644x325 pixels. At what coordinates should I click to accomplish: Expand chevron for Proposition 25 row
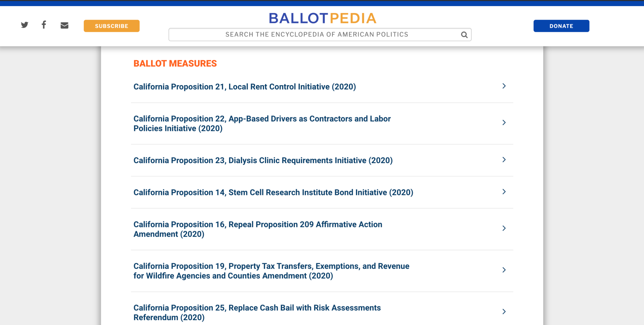coord(504,311)
